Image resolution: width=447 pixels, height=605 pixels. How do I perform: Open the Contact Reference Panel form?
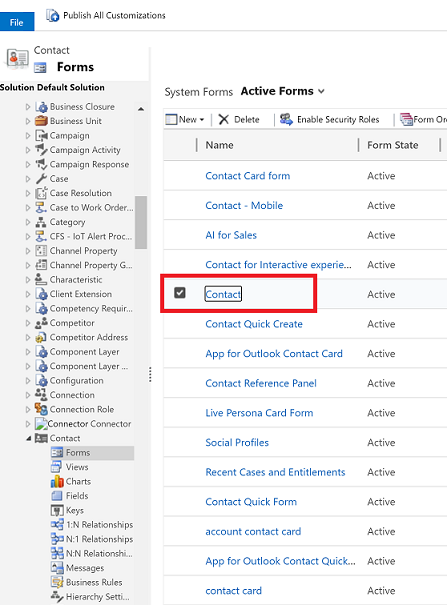(261, 384)
